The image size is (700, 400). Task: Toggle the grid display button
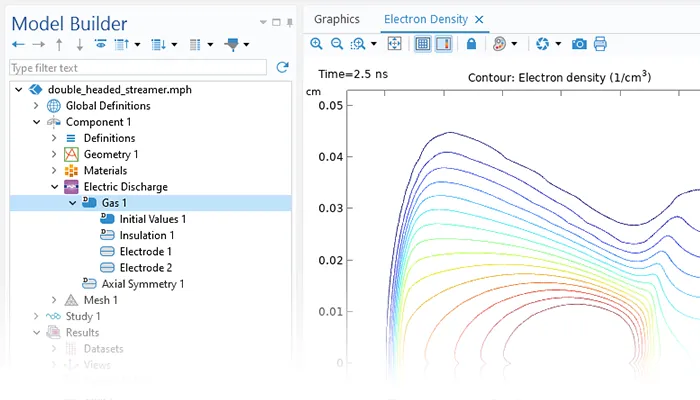(x=422, y=44)
